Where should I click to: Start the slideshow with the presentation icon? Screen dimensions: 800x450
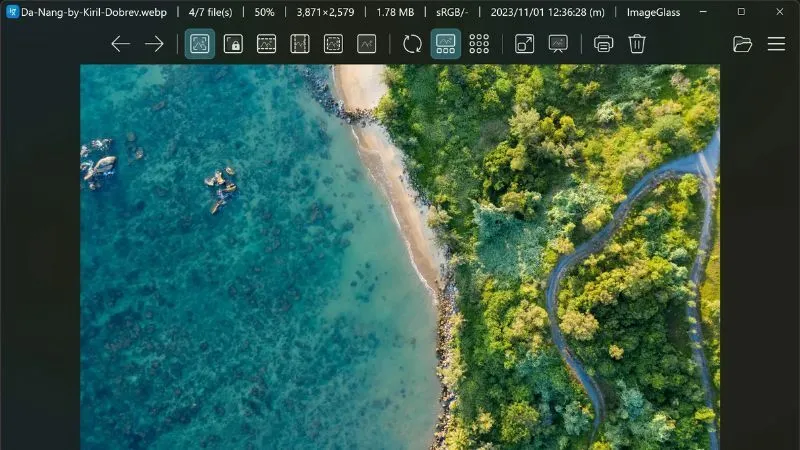point(558,44)
